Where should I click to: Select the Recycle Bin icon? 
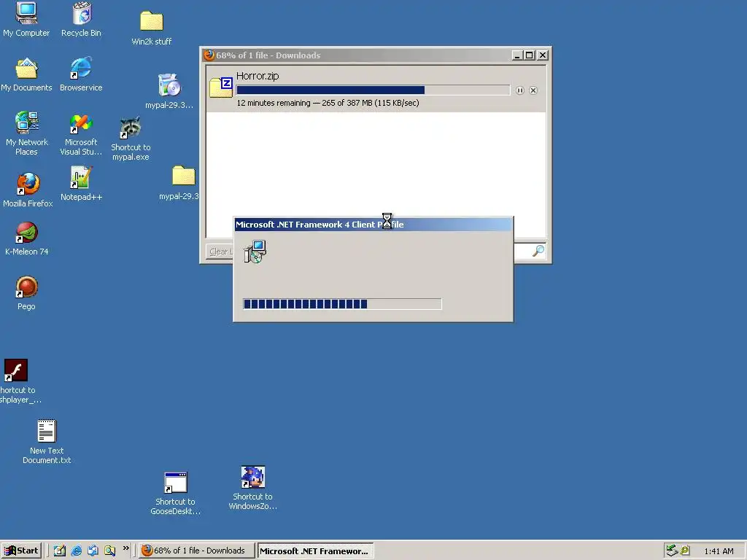pyautogui.click(x=81, y=19)
